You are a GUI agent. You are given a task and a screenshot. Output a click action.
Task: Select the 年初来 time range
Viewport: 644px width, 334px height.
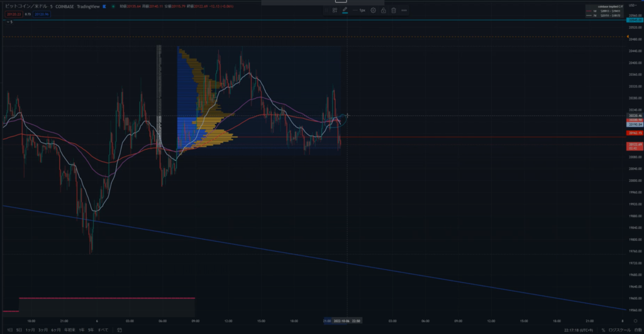[x=69, y=330]
